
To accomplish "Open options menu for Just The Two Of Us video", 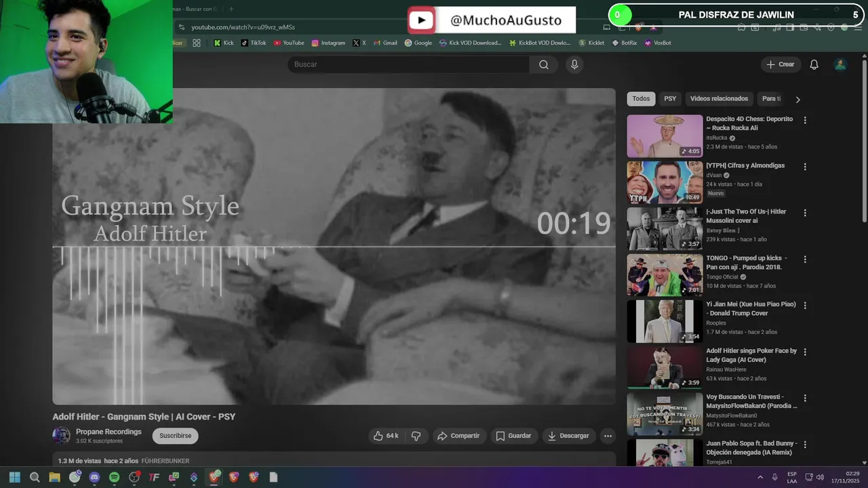I will pos(805,213).
